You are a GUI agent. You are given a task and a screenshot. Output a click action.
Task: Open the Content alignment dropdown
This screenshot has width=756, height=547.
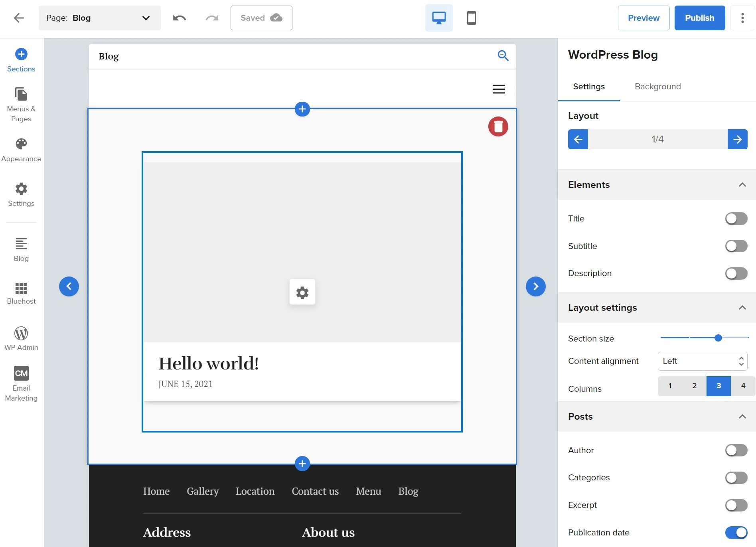tap(702, 361)
